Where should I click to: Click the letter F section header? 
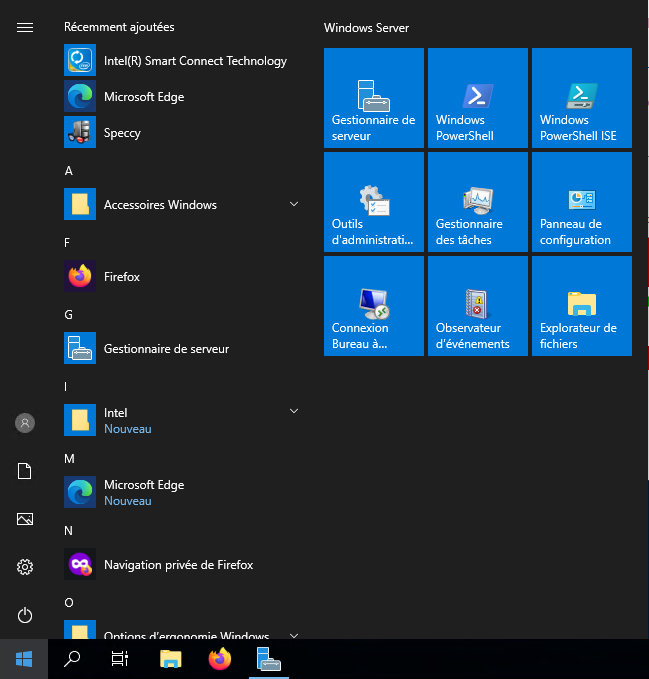pos(67,243)
